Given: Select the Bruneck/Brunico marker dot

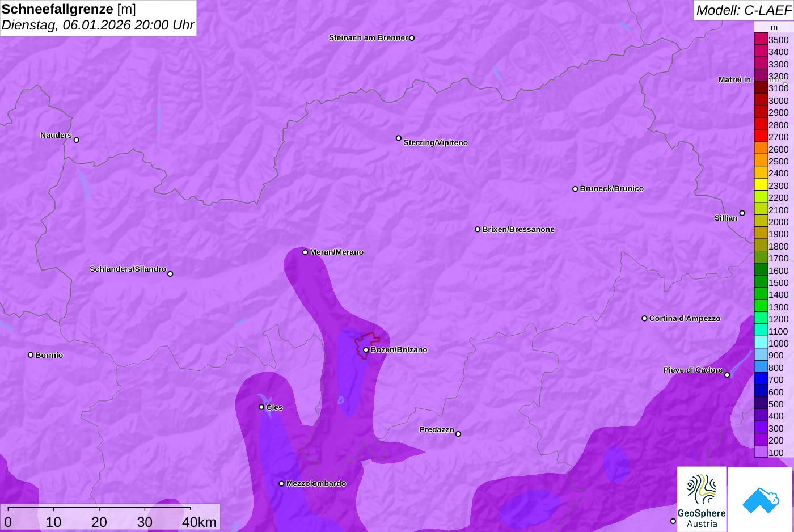Looking at the screenshot, I should click(x=575, y=189).
